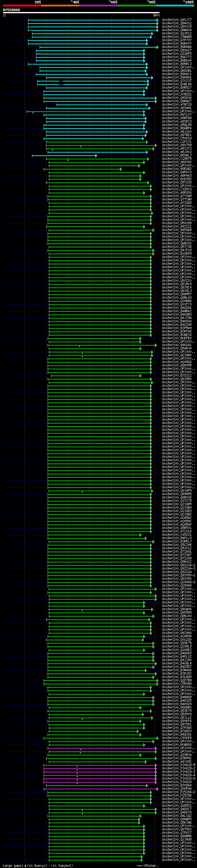This screenshot has height=868, width=197.
Task: Click the Large gaps legend text
Action: click(x=38, y=866)
